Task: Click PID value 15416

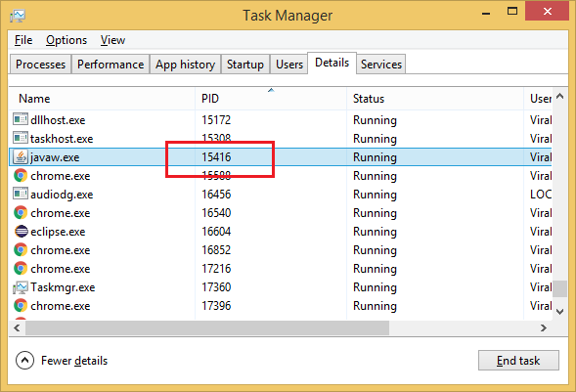Action: click(x=216, y=157)
